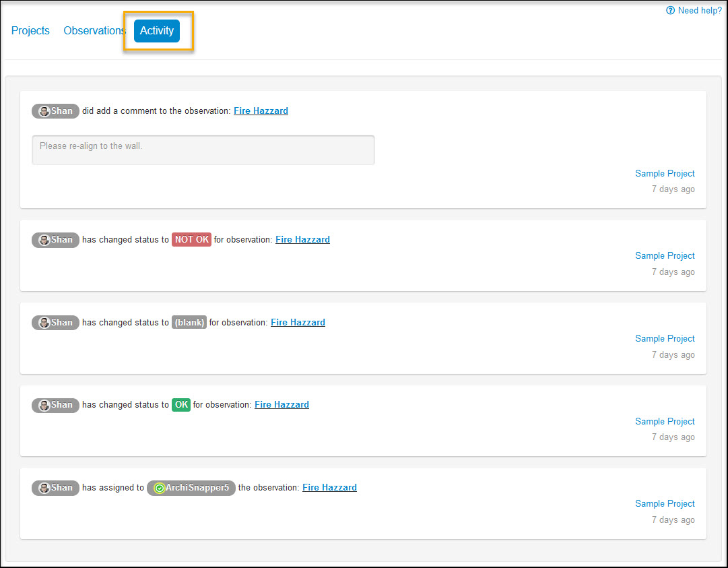The height and width of the screenshot is (568, 728).
Task: Click Shan's avatar in the OK status entry
Action: pyautogui.click(x=44, y=405)
